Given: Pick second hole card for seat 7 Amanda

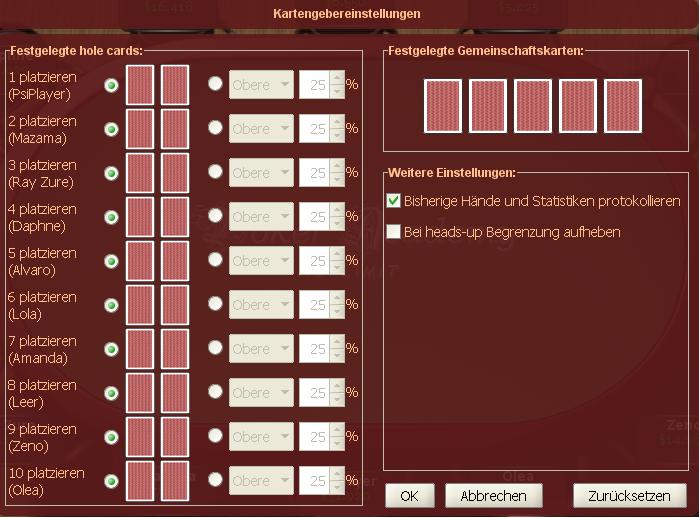Looking at the screenshot, I should 175,349.
